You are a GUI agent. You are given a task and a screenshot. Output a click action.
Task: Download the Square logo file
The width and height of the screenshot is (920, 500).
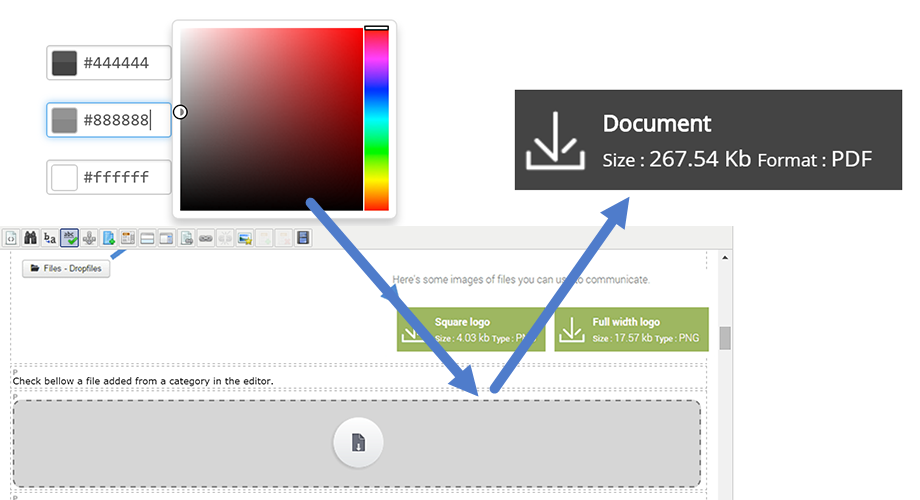470,330
